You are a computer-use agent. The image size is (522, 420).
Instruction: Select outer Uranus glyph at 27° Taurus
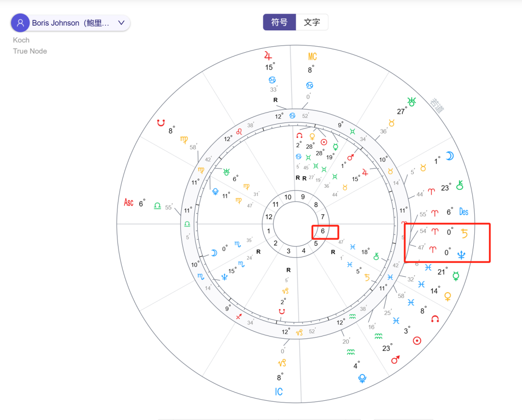pyautogui.click(x=412, y=102)
